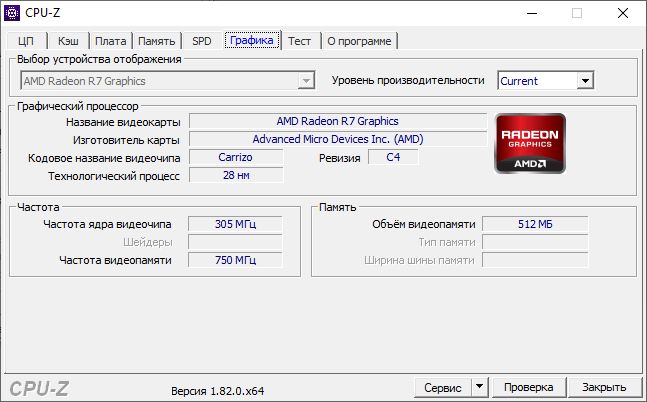The image size is (647, 402).
Task: Open the SPD tab
Action: 202,41
